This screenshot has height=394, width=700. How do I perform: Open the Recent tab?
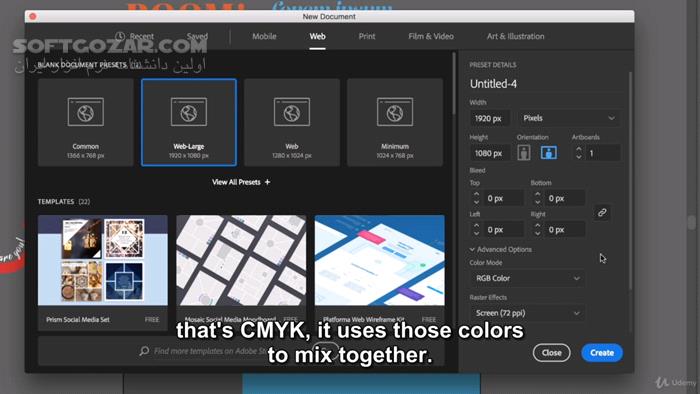point(135,36)
